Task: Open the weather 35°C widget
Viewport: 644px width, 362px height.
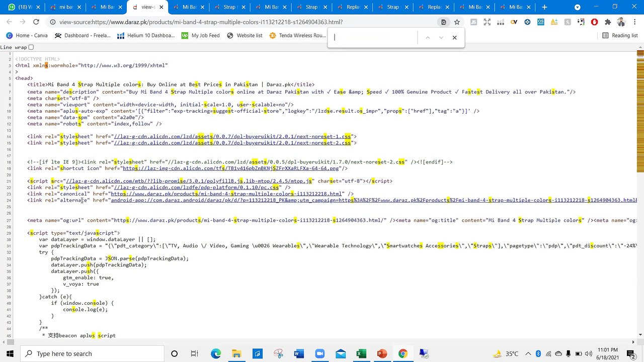Action: [x=506, y=353]
